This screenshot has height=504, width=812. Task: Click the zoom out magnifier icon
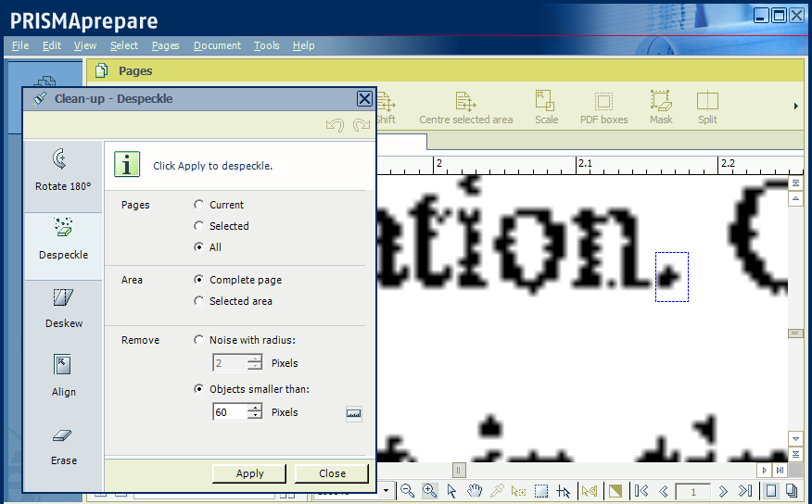pyautogui.click(x=408, y=491)
